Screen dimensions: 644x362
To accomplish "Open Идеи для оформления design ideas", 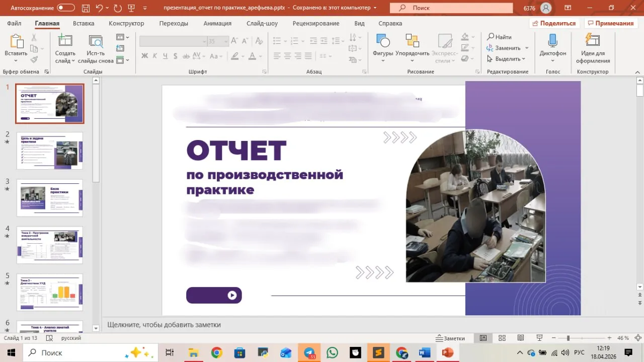I will click(593, 48).
